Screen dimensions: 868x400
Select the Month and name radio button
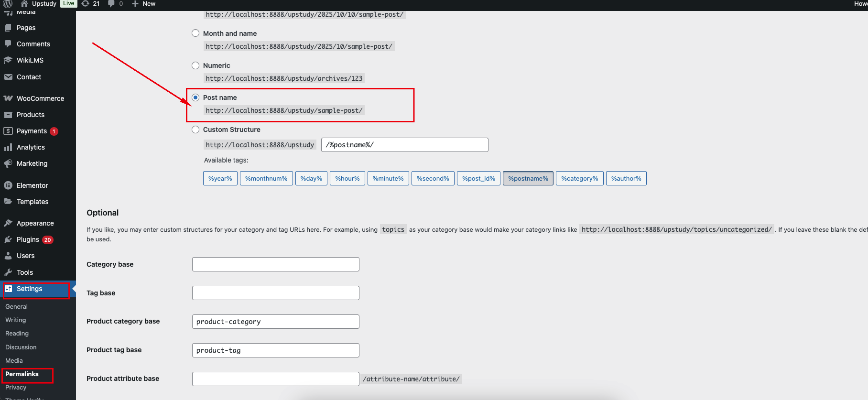pyautogui.click(x=195, y=33)
